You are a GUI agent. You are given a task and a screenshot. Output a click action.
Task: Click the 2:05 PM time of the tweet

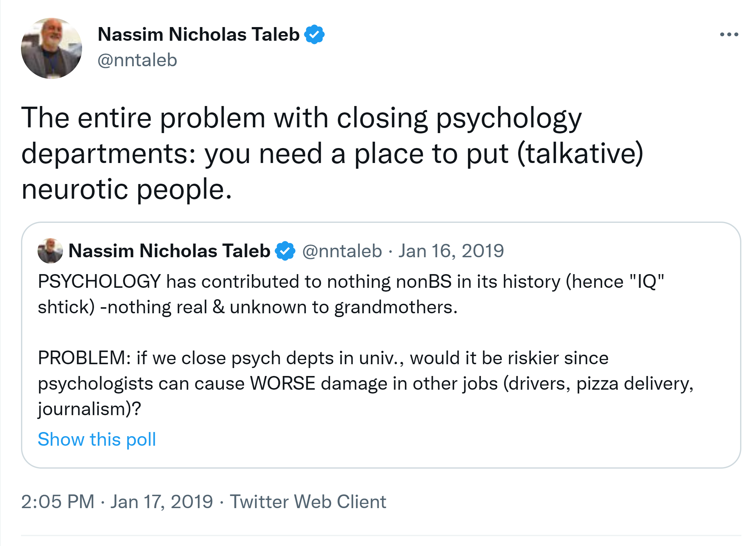point(58,502)
